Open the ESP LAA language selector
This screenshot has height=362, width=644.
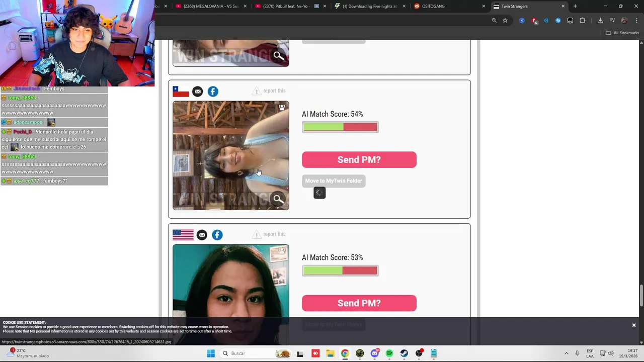pyautogui.click(x=590, y=353)
